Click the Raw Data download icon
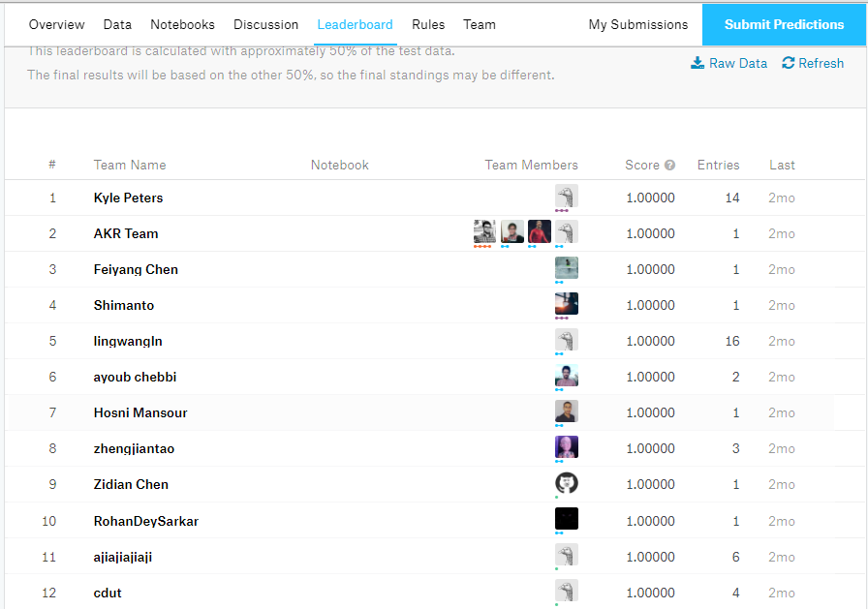Image resolution: width=868 pixels, height=609 pixels. [x=697, y=63]
